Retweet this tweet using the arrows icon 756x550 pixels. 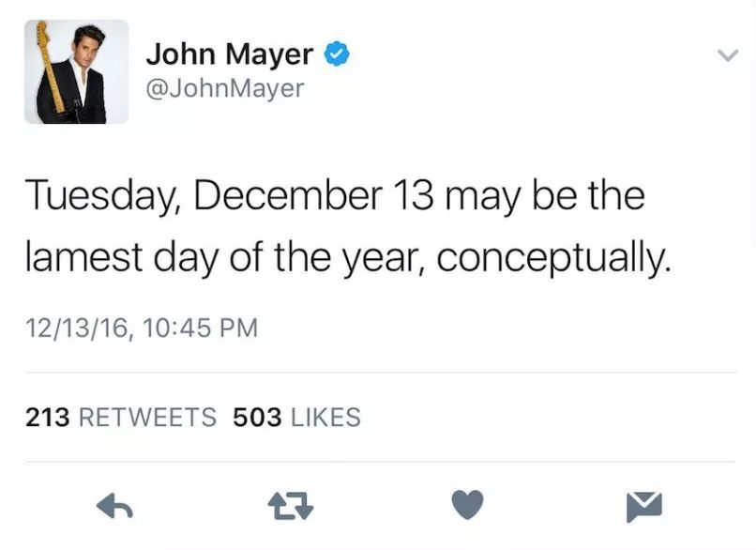291,506
